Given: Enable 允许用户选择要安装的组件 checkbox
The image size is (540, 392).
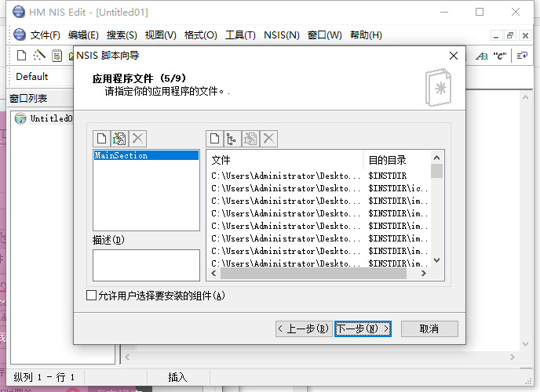Looking at the screenshot, I should coord(91,296).
